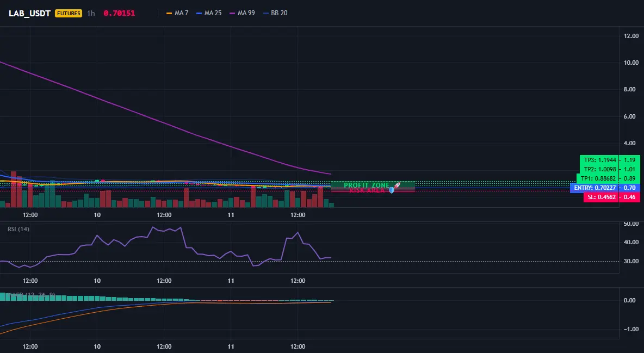Viewport: 644px width, 353px height.
Task: Select the PROFIT ZONE label
Action: click(x=367, y=185)
